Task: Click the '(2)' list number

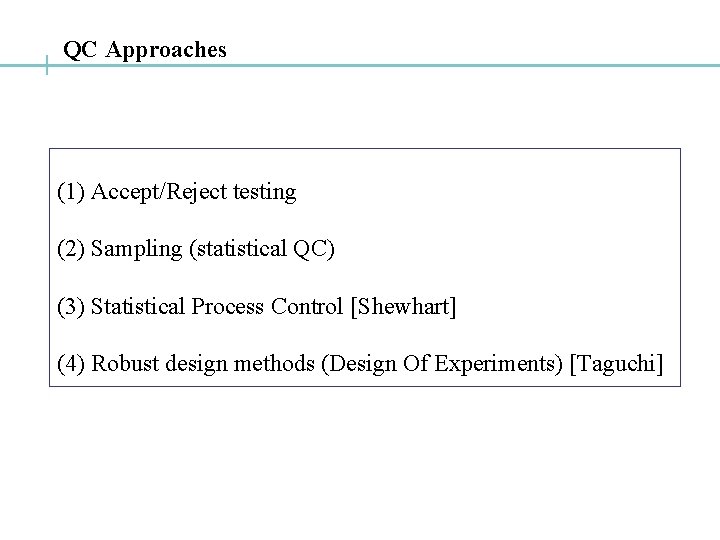Action: click(x=71, y=249)
